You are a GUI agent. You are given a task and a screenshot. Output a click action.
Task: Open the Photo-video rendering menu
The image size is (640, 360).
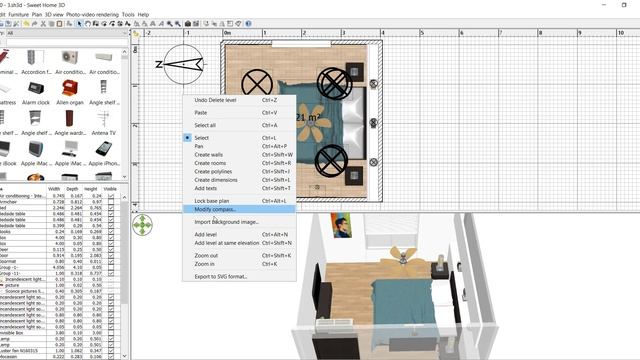click(92, 14)
